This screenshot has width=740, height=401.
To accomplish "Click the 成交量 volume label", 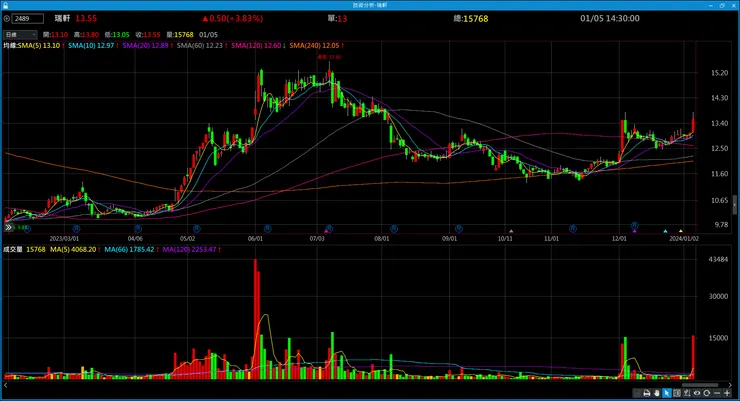I will (x=13, y=249).
